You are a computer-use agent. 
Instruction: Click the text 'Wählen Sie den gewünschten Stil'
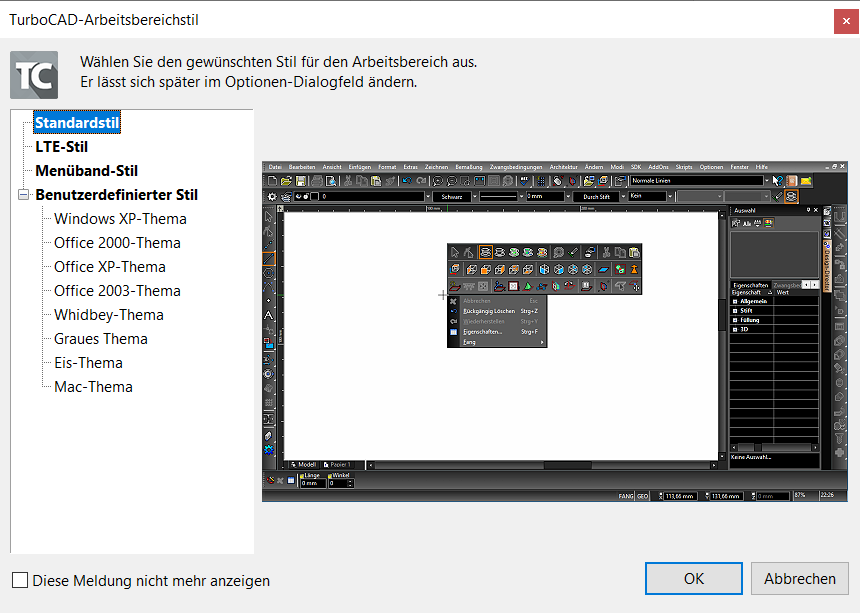click(186, 62)
